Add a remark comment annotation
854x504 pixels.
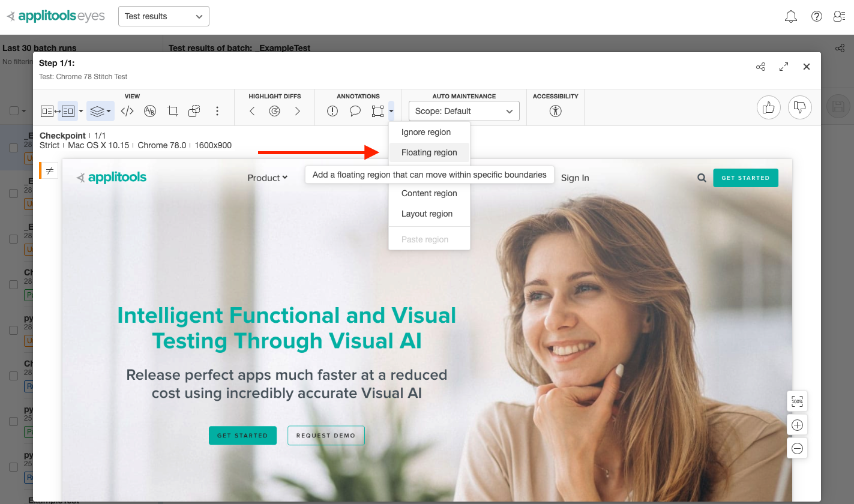355,111
